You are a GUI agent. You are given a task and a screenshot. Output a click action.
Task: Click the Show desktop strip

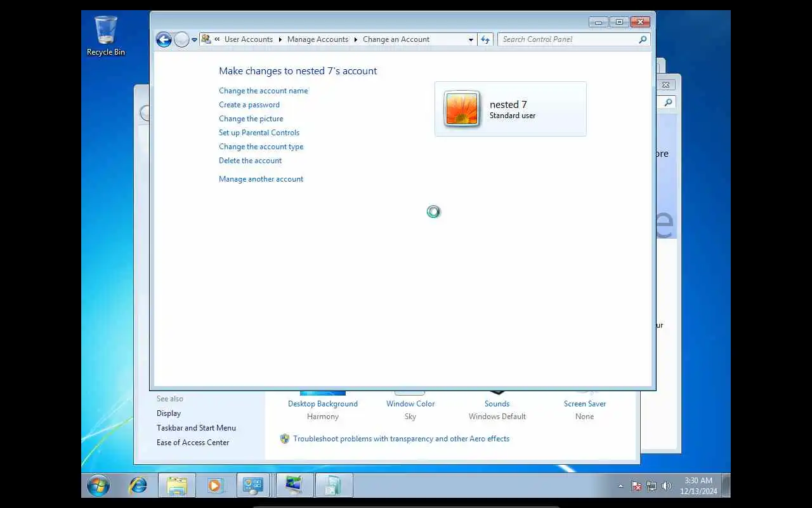tap(726, 486)
